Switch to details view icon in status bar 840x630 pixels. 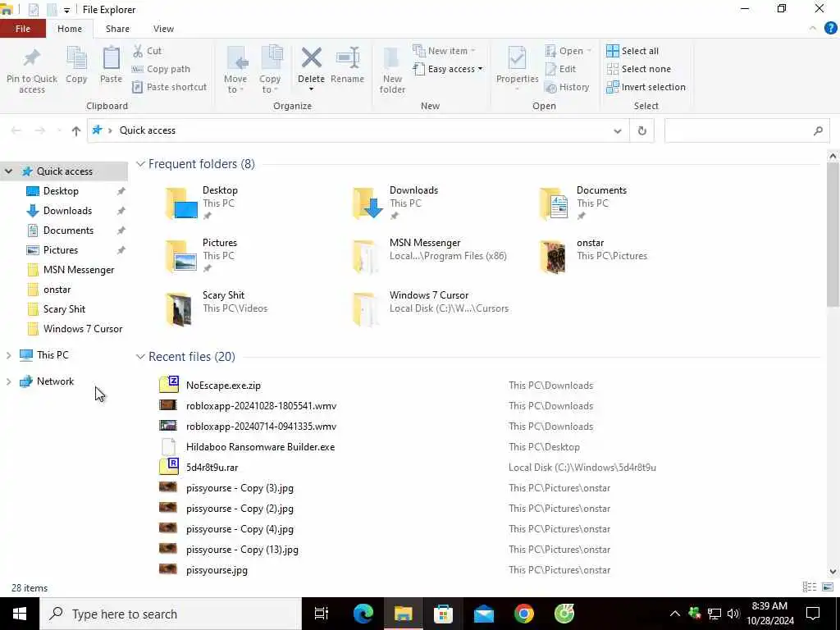click(x=809, y=587)
